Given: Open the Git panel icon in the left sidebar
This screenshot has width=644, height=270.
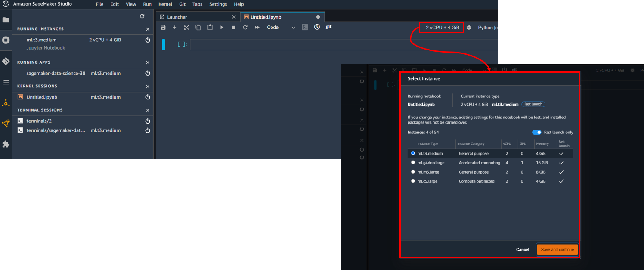Looking at the screenshot, I should 6,61.
